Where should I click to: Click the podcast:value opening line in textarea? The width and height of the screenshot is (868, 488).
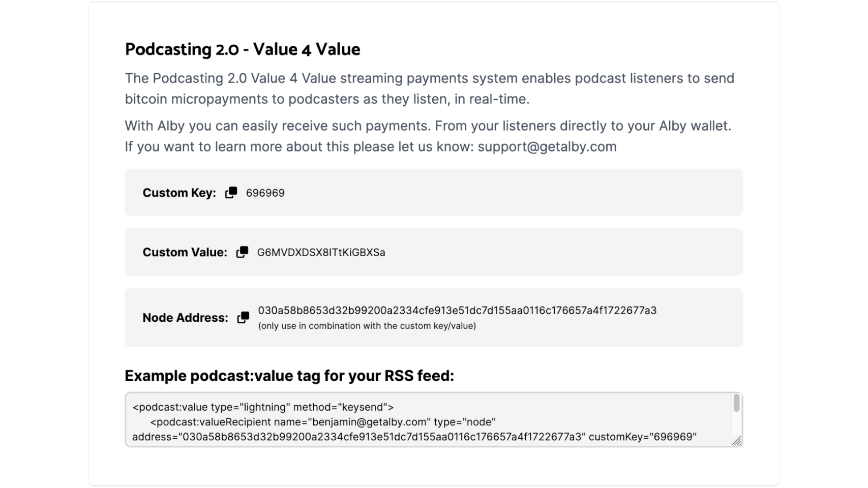click(x=263, y=407)
